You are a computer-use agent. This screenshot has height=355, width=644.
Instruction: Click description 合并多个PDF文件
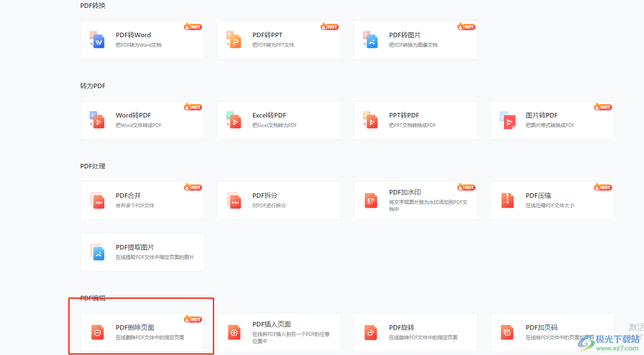coord(135,206)
